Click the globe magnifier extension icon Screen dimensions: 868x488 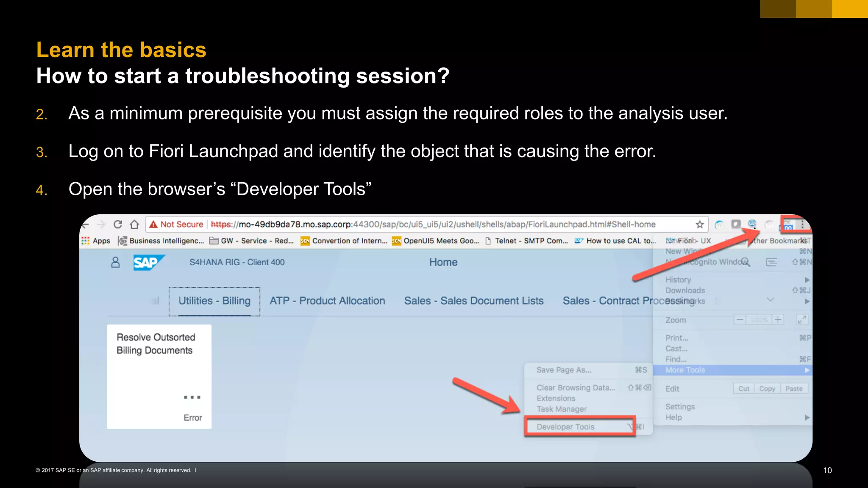[x=752, y=224]
